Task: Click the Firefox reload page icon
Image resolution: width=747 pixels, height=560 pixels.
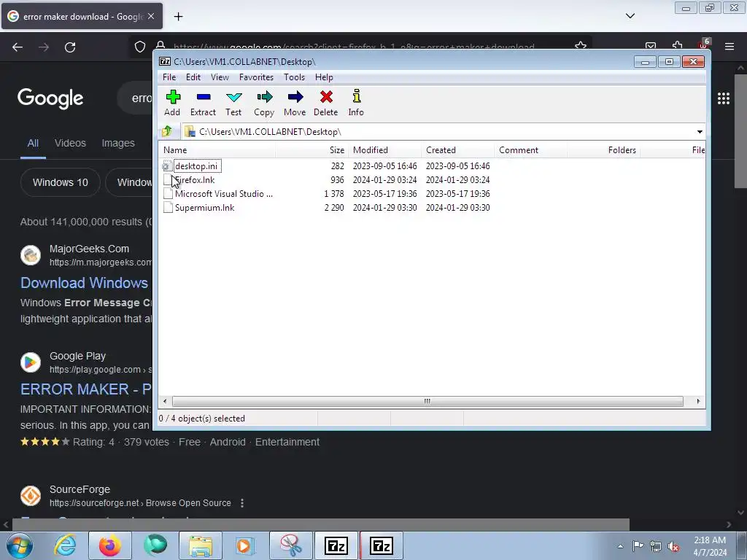Action: [70, 47]
